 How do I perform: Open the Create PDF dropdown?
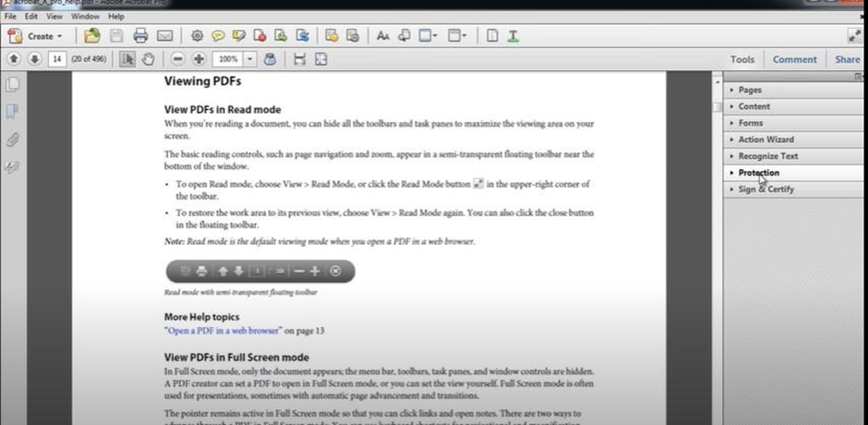(x=34, y=37)
